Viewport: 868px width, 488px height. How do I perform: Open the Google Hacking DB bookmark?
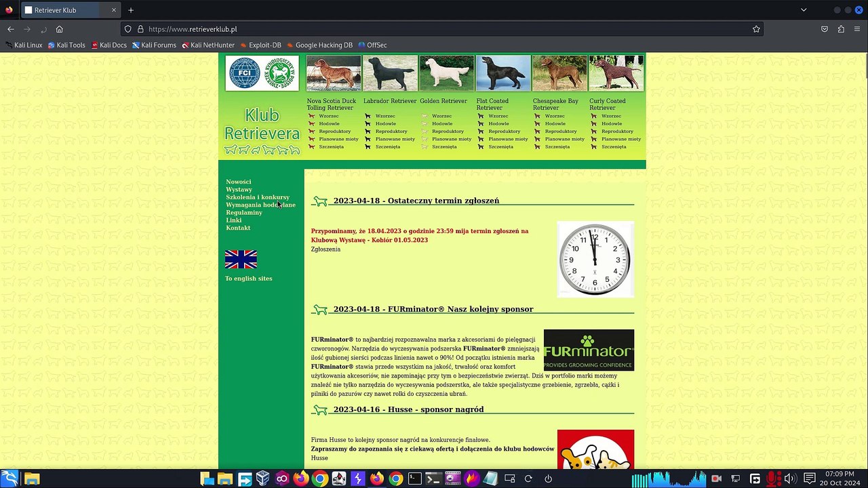pyautogui.click(x=319, y=45)
